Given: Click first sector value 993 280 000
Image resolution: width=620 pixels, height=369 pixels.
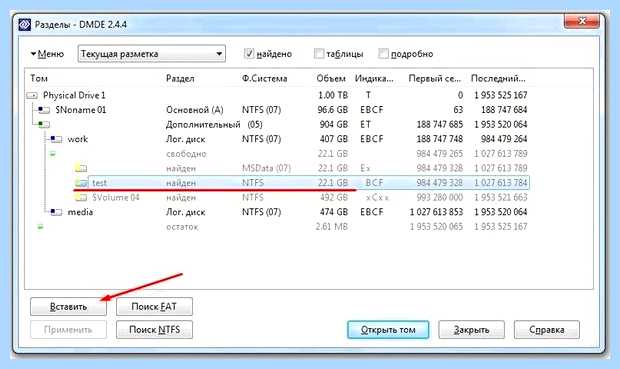Looking at the screenshot, I should coord(439,197).
